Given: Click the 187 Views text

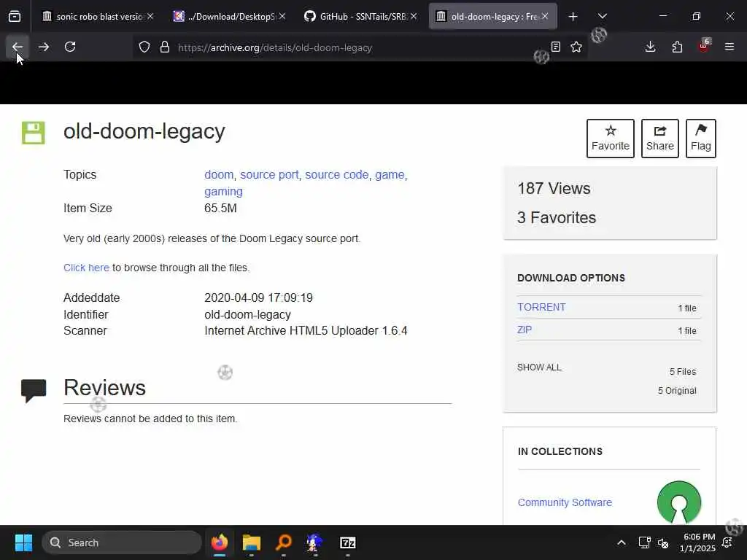Looking at the screenshot, I should (x=554, y=189).
